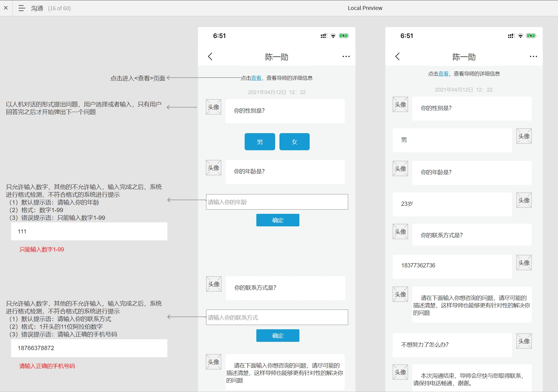This screenshot has height=392, width=558.
Task: Click the 不想努力了怎么办? reply bubble
Action: click(452, 345)
